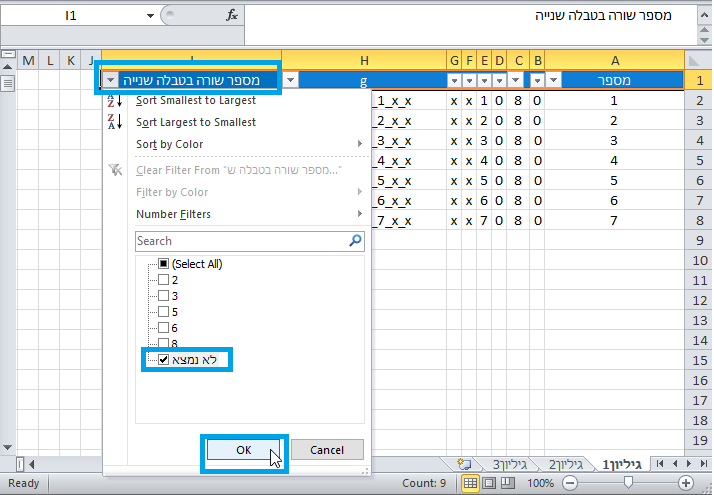Image resolution: width=714 pixels, height=495 pixels.
Task: Switch to Page Layout view icon
Action: coord(489,483)
